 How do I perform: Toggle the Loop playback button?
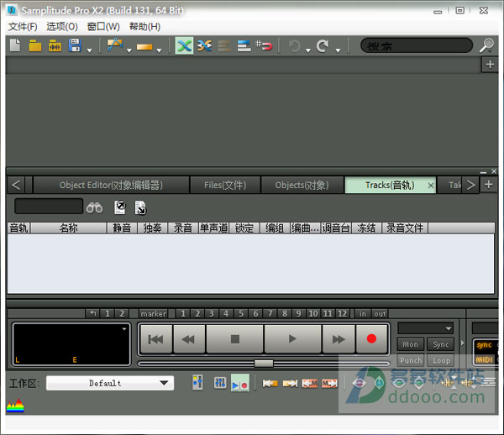pos(440,360)
